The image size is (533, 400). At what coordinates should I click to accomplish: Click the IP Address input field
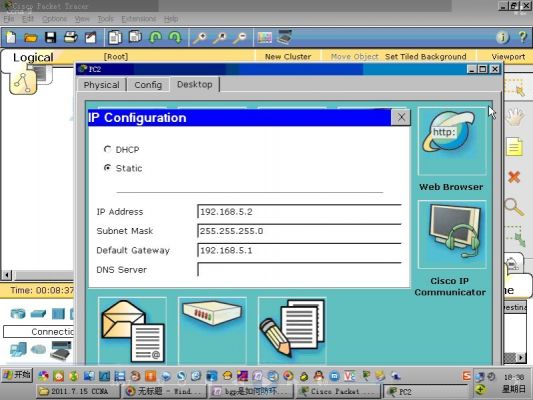pos(299,212)
